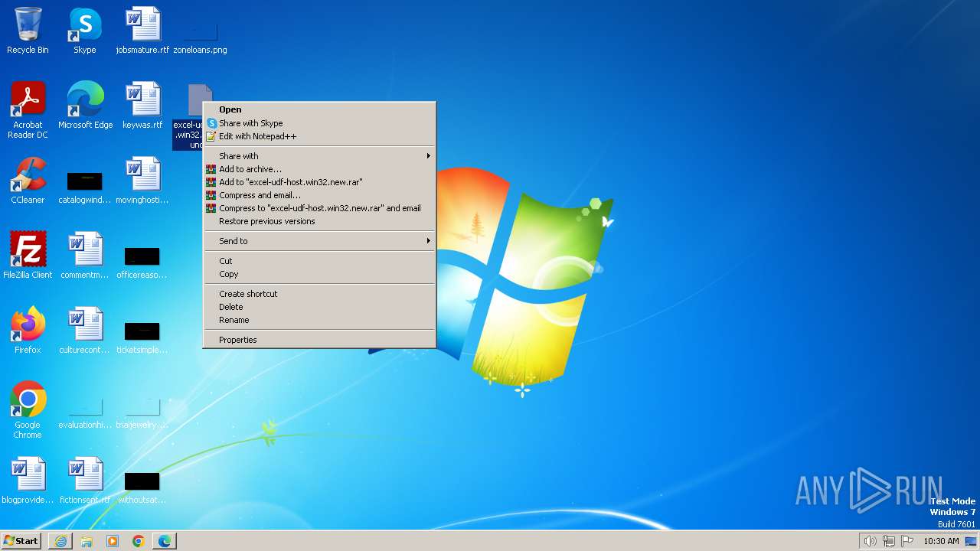Choose Open in context menu

[x=319, y=109]
